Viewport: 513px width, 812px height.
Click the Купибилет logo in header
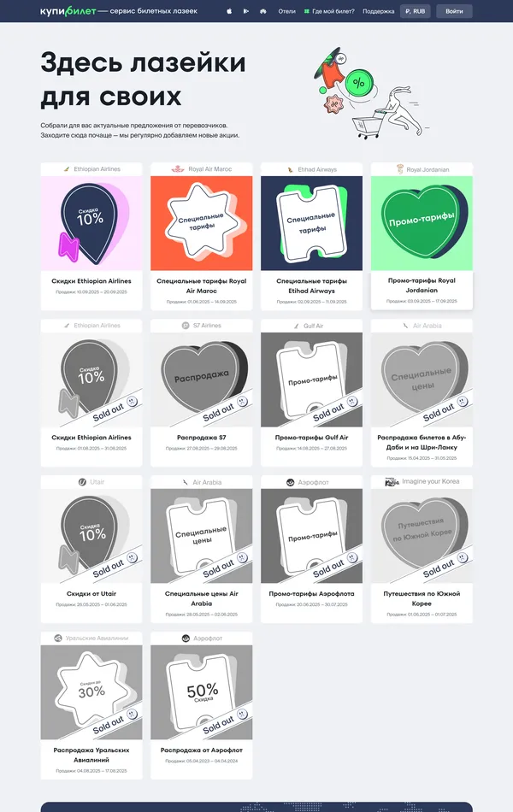[x=68, y=11]
